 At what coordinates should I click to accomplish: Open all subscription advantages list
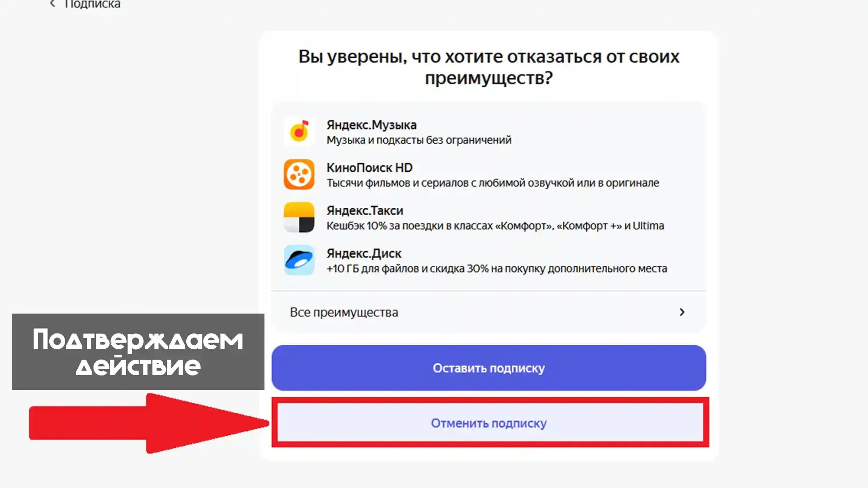(488, 312)
